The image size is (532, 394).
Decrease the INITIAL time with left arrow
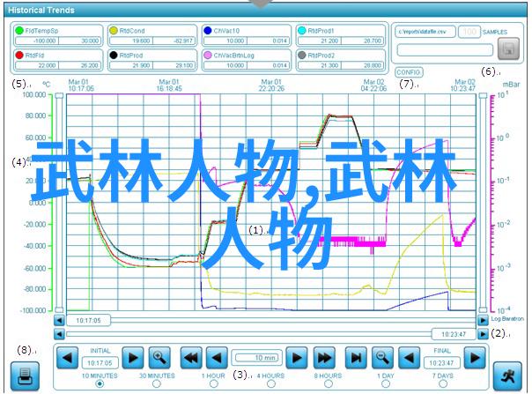[x=67, y=358]
